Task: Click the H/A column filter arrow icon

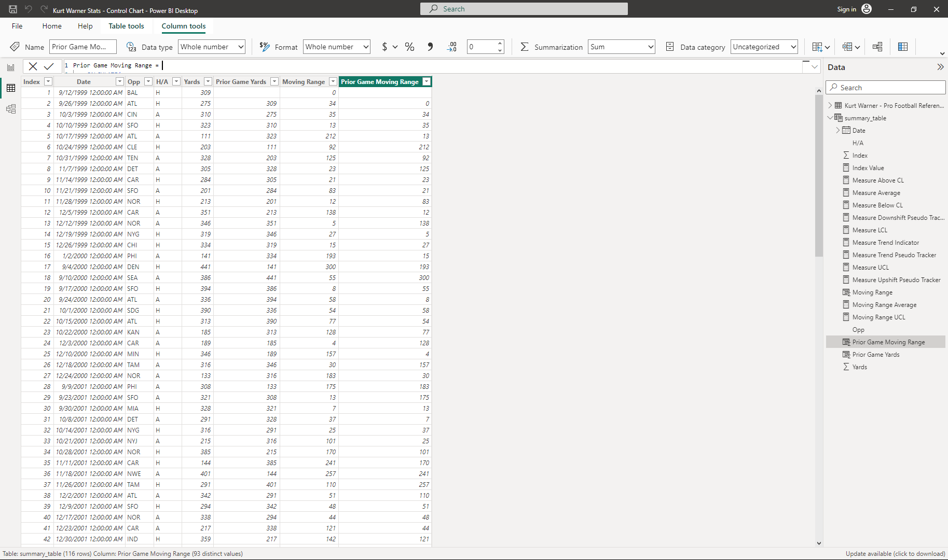Action: point(176,81)
